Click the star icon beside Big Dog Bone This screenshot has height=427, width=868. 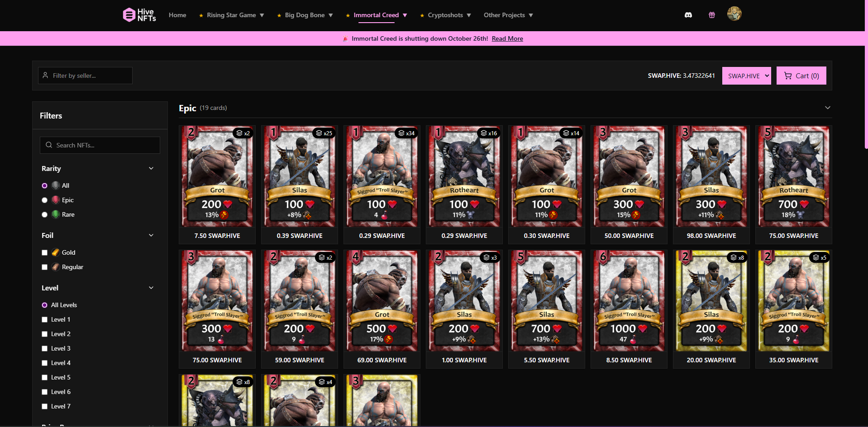(279, 15)
